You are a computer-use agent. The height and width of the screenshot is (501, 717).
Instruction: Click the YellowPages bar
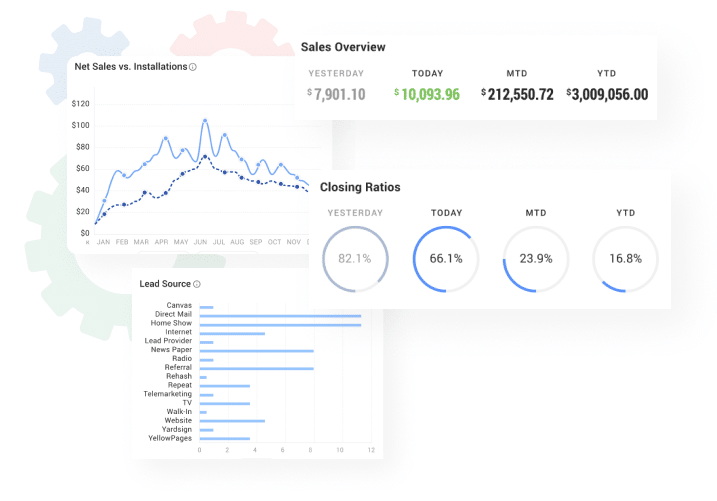[x=225, y=439]
